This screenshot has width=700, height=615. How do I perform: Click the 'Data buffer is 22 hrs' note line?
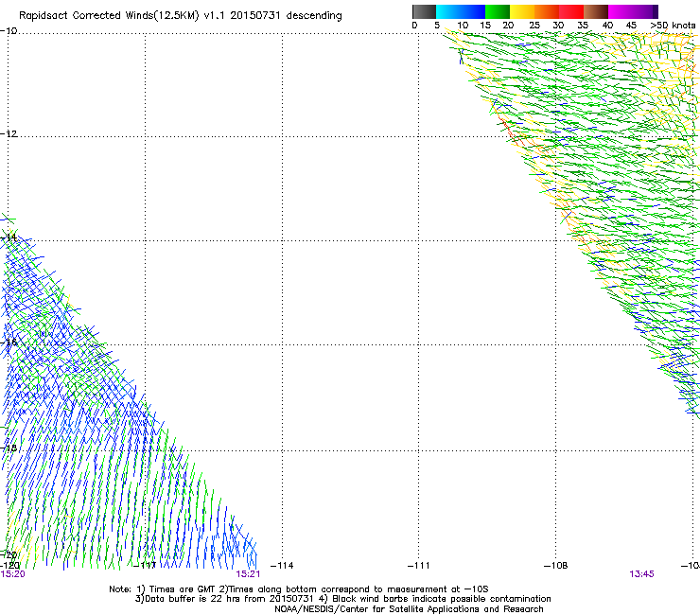pos(342,599)
